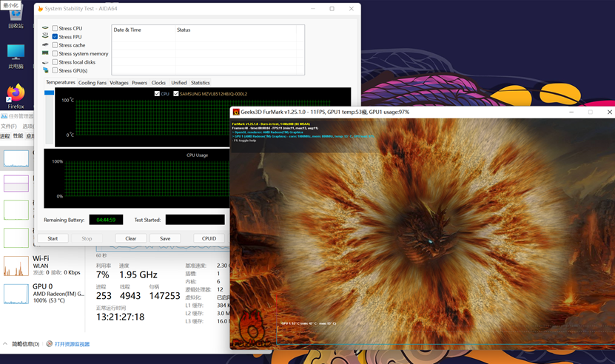The width and height of the screenshot is (615, 364).
Task: Select the This PC desktop icon
Action: pyautogui.click(x=16, y=56)
